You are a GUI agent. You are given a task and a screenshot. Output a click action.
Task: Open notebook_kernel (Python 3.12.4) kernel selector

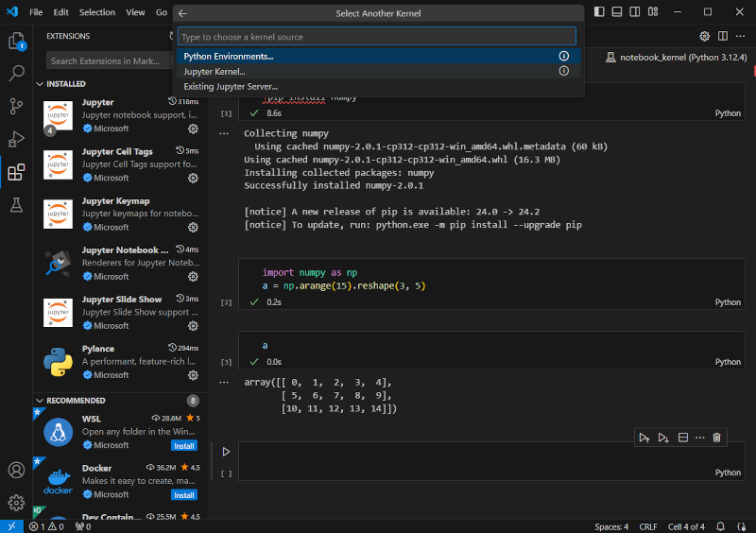point(677,58)
